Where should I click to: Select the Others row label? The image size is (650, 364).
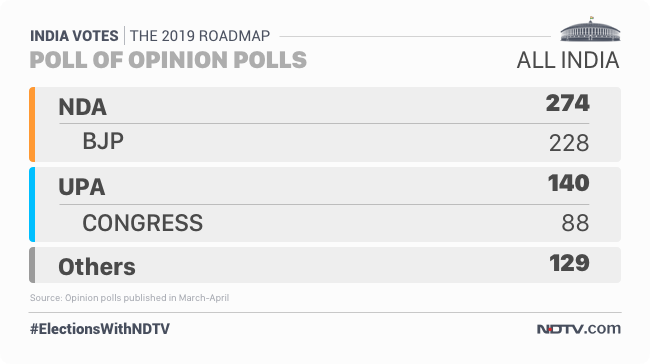97,267
